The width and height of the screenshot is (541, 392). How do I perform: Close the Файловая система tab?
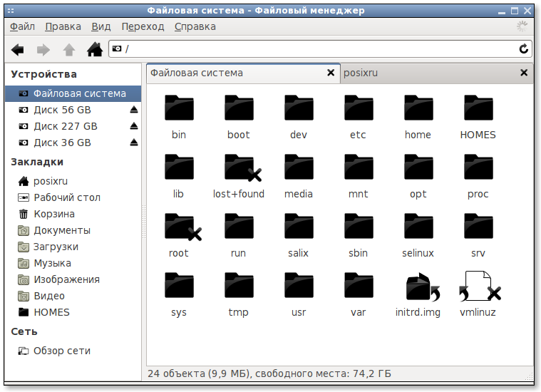pos(331,73)
